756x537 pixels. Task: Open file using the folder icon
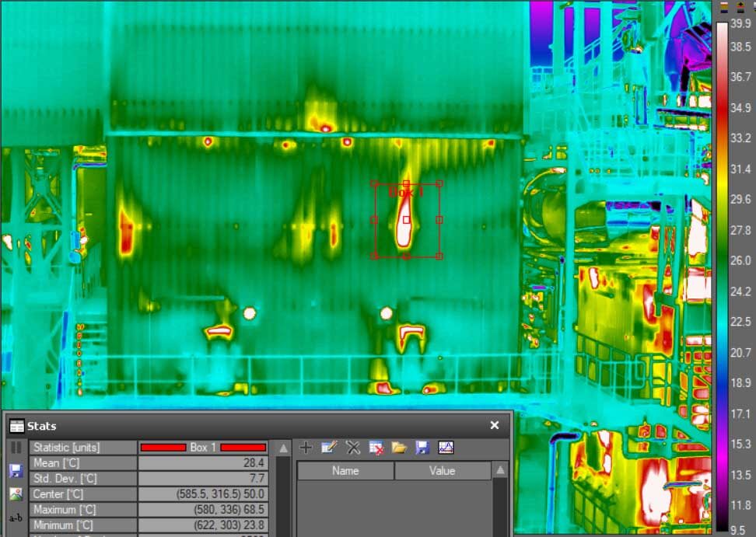(x=399, y=448)
